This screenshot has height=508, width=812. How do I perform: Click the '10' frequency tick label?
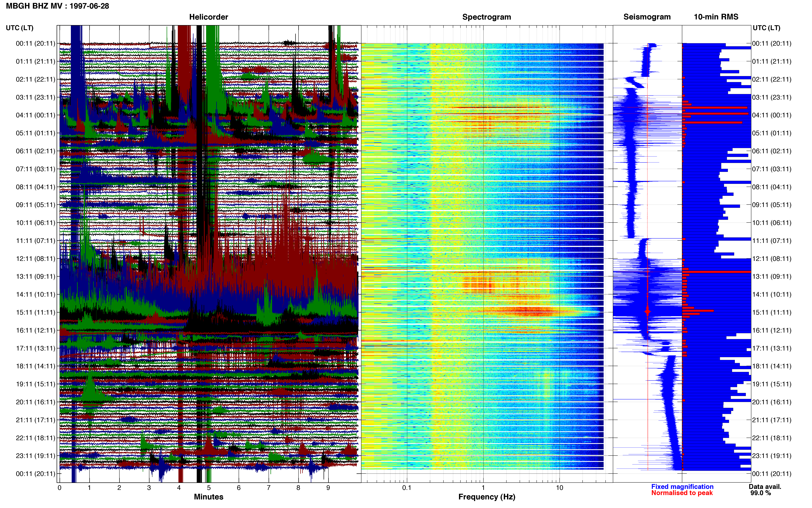559,488
